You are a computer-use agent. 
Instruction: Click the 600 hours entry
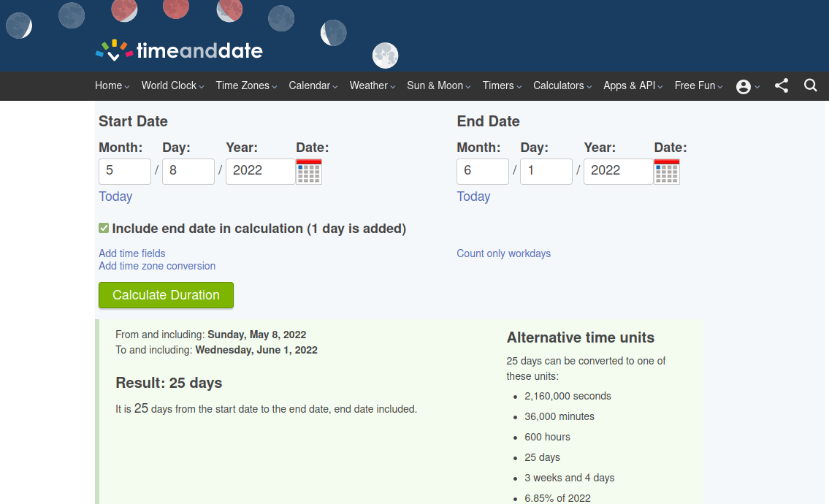point(547,437)
